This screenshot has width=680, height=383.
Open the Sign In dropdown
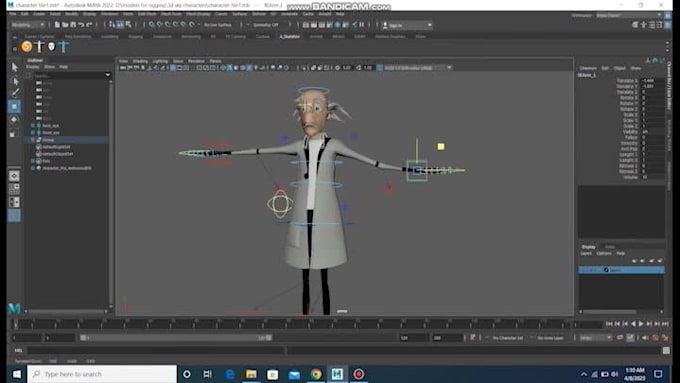(x=407, y=26)
